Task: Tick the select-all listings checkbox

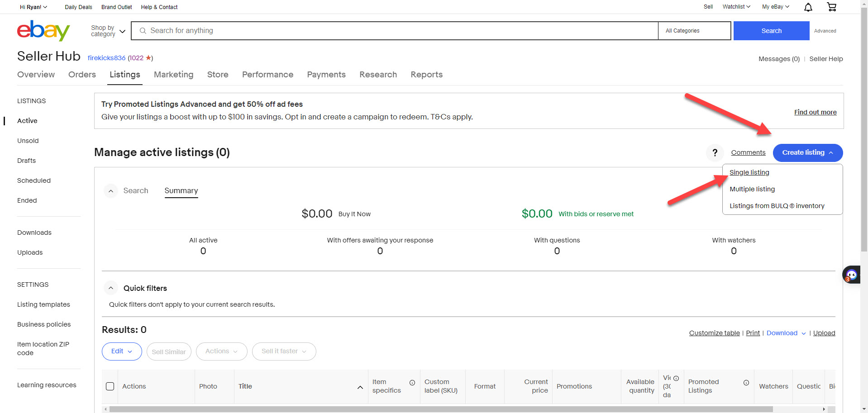Action: pos(110,386)
